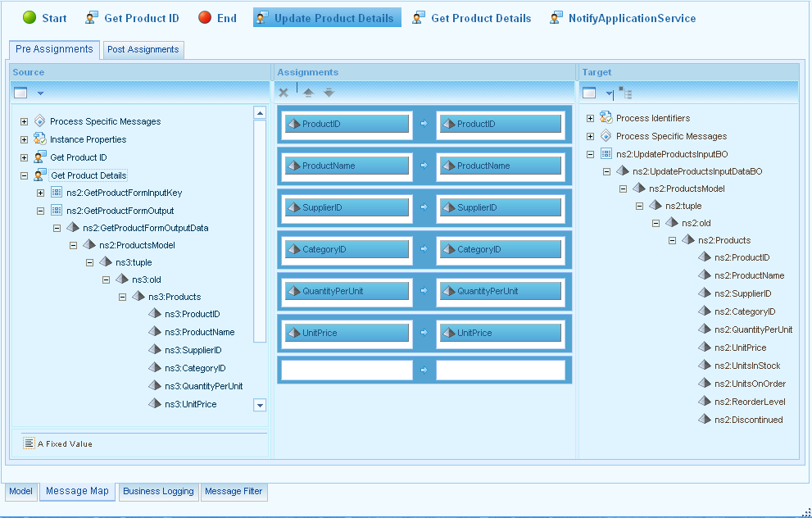This screenshot has width=812, height=518.
Task: Select the green Start activity icon
Action: (29, 18)
